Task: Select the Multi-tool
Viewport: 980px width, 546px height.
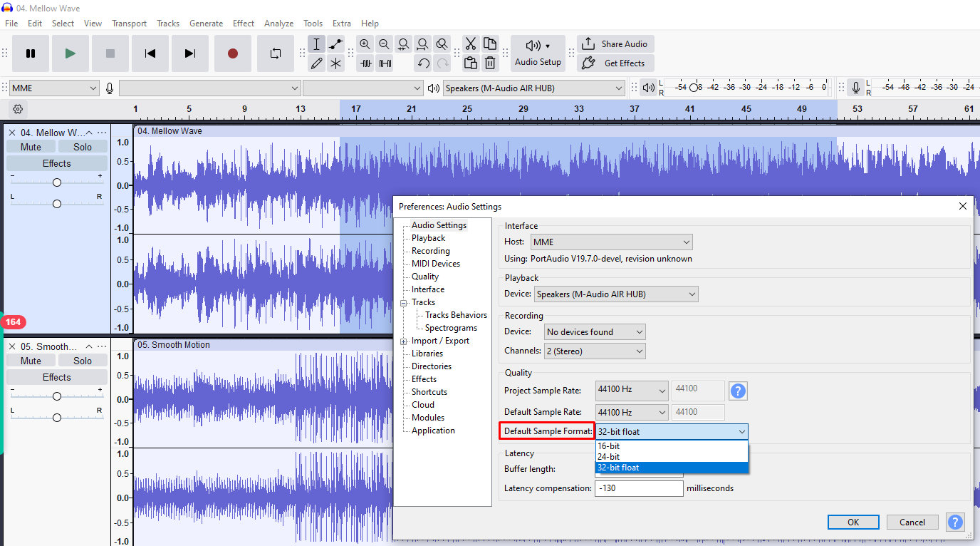Action: 335,63
